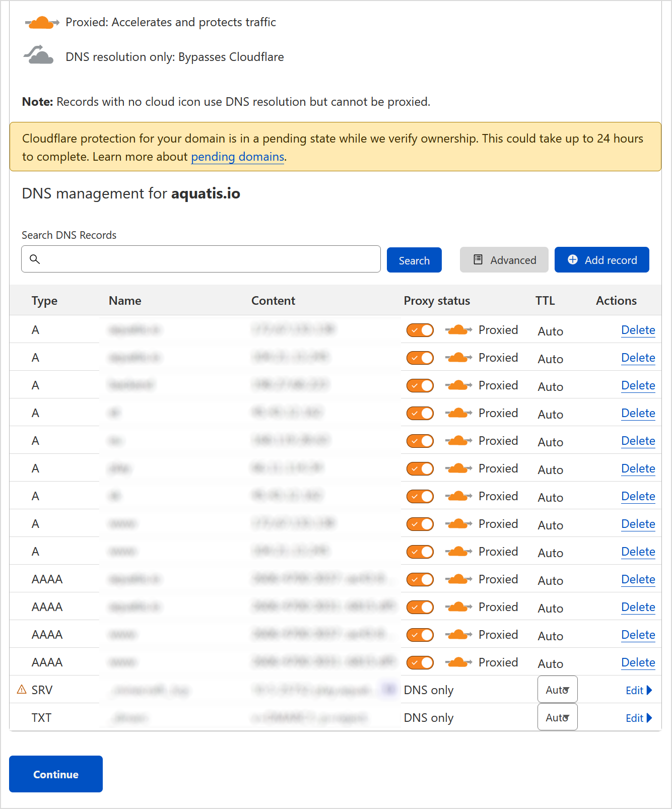Click the TXT type cell

click(41, 718)
